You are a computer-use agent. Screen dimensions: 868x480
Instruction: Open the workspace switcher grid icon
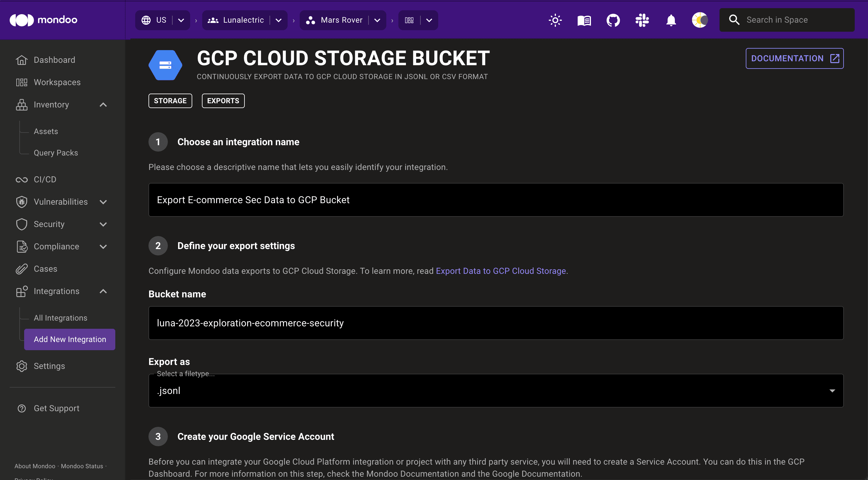point(409,20)
